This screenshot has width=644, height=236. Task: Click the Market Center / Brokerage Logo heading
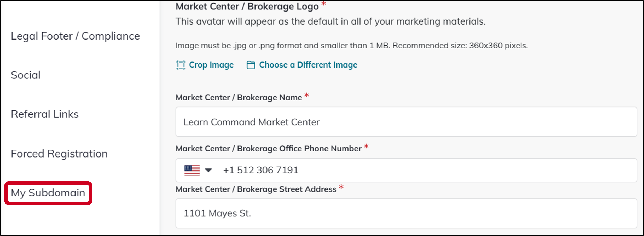click(247, 6)
